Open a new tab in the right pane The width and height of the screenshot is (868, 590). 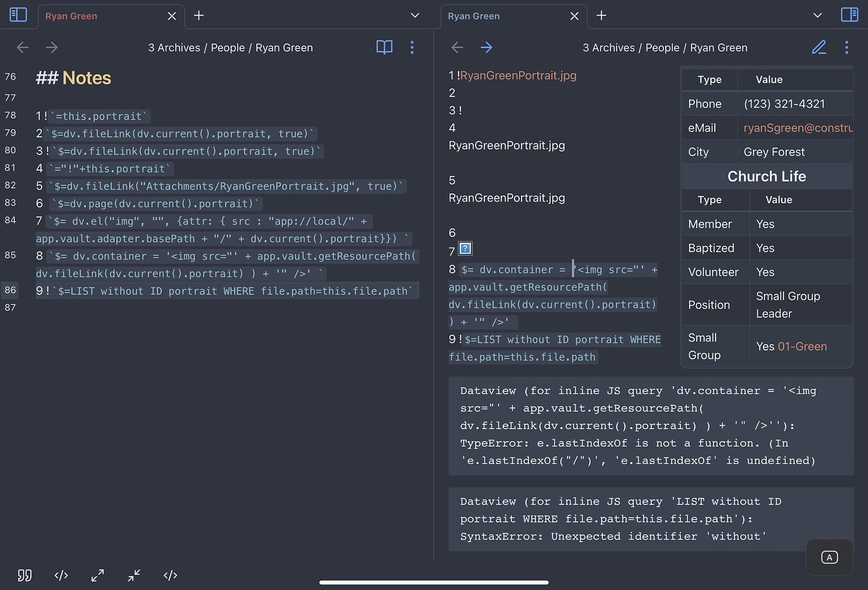600,15
